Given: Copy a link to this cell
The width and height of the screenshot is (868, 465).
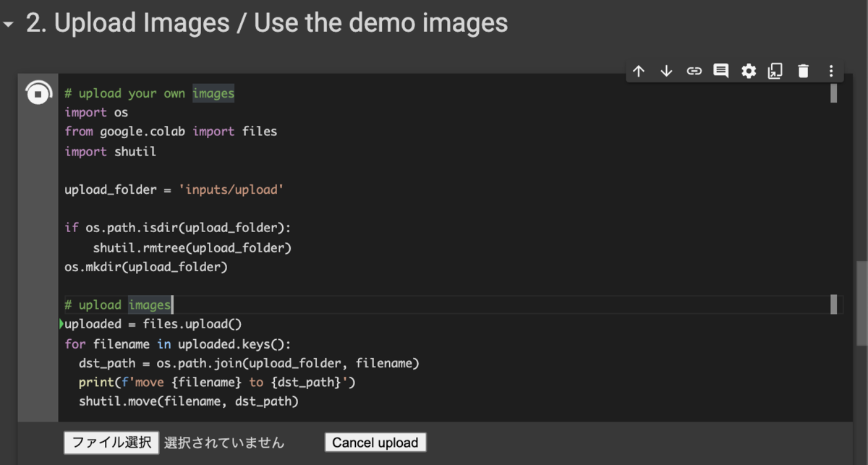Looking at the screenshot, I should pyautogui.click(x=694, y=71).
